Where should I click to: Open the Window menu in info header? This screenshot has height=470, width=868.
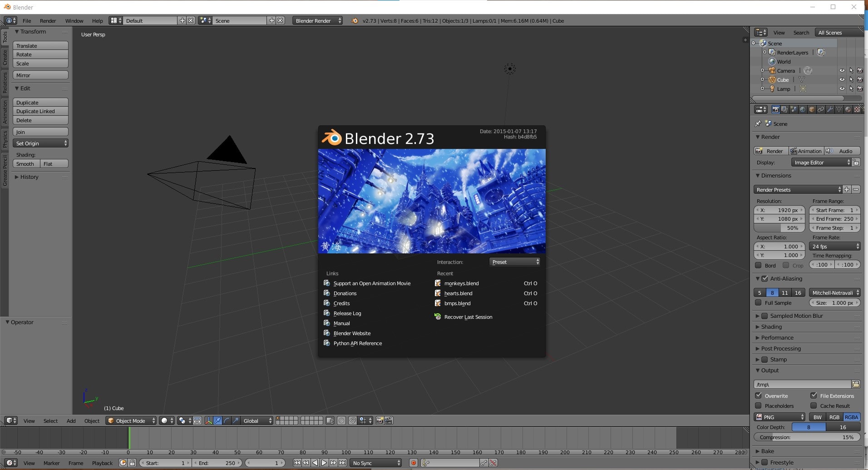click(74, 20)
